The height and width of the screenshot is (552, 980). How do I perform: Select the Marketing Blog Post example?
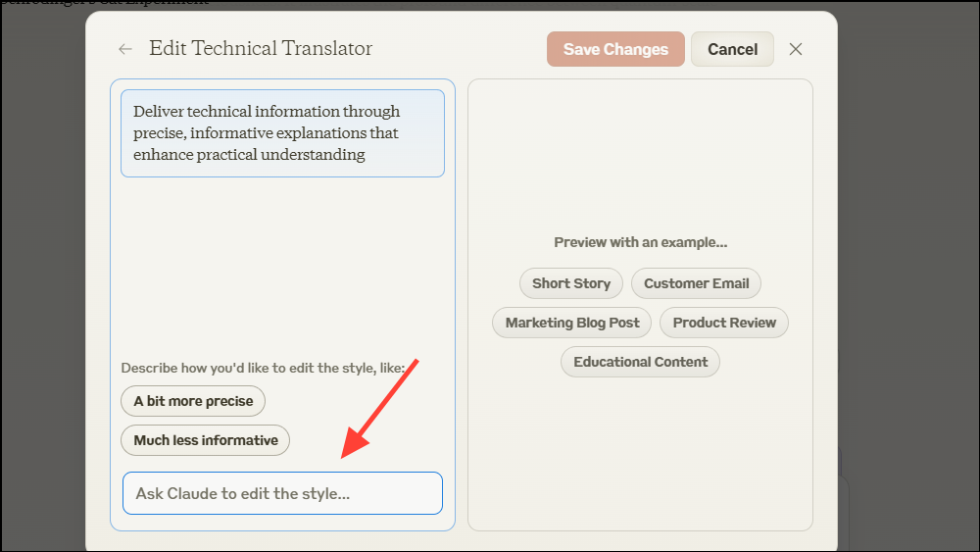pyautogui.click(x=572, y=323)
